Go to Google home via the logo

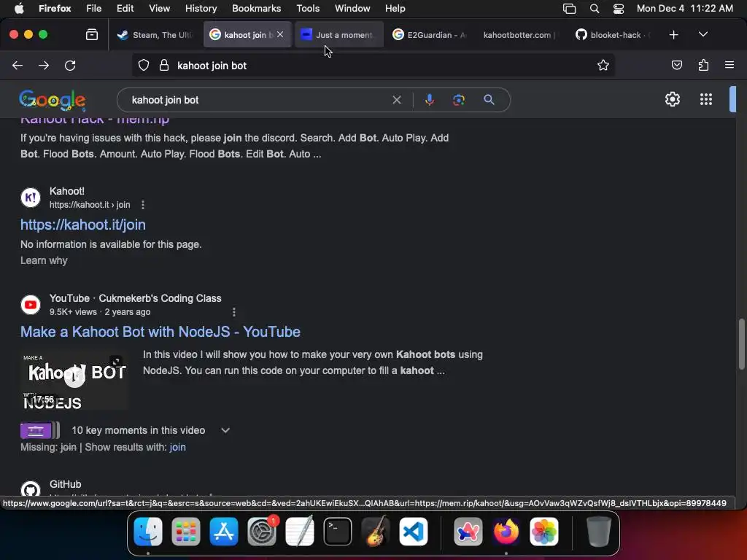(53, 100)
